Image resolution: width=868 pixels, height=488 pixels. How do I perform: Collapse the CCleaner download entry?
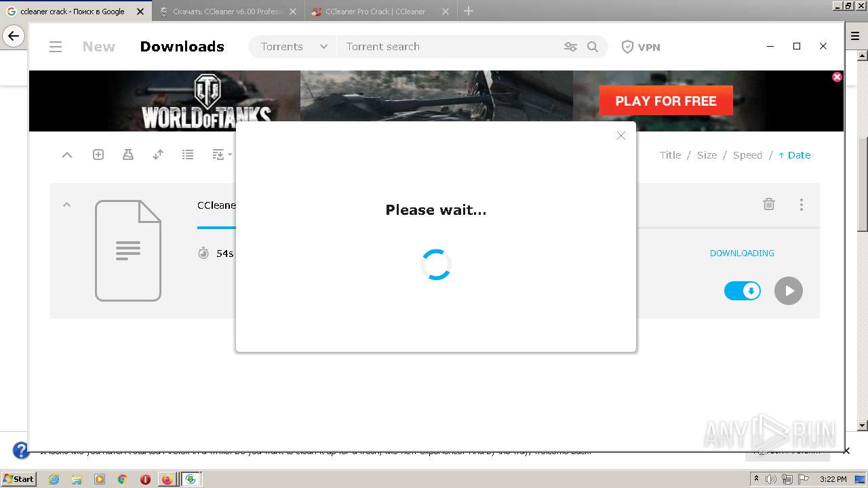pyautogui.click(x=66, y=205)
